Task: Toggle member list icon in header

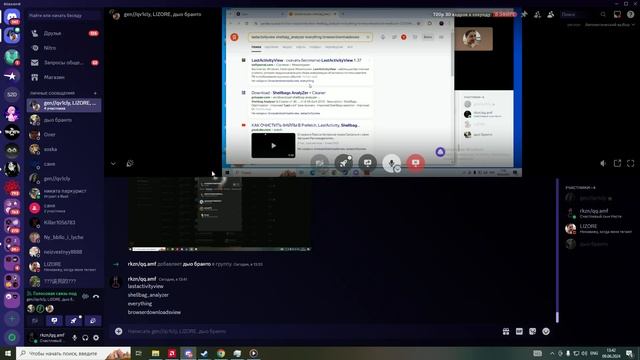Action: [551, 14]
